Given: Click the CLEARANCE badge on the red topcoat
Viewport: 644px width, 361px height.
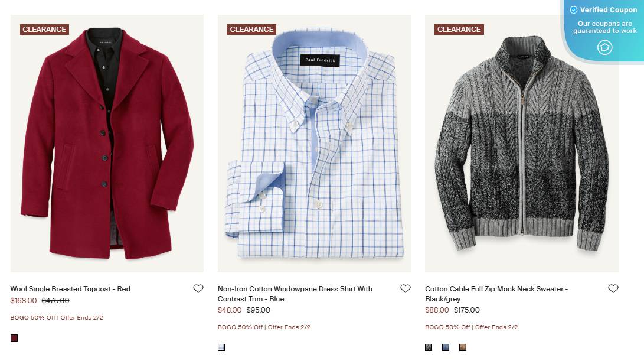Looking at the screenshot, I should point(45,29).
